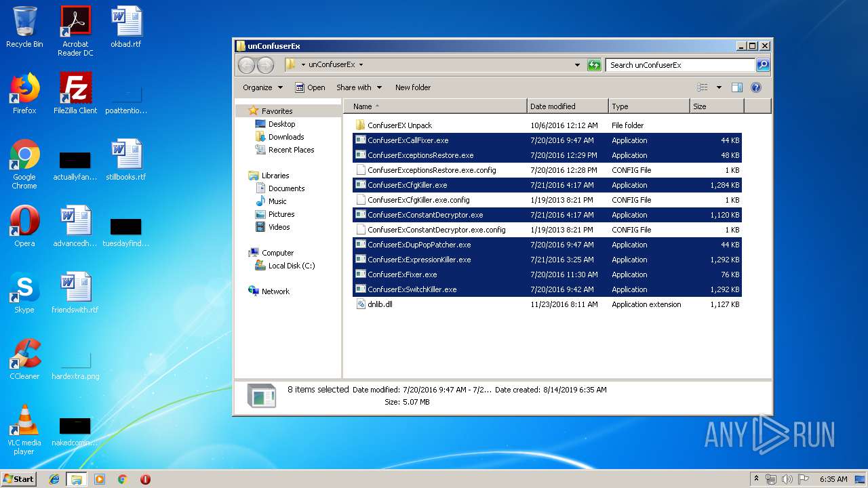
Task: Expand address bar history dropdown
Action: coord(577,65)
